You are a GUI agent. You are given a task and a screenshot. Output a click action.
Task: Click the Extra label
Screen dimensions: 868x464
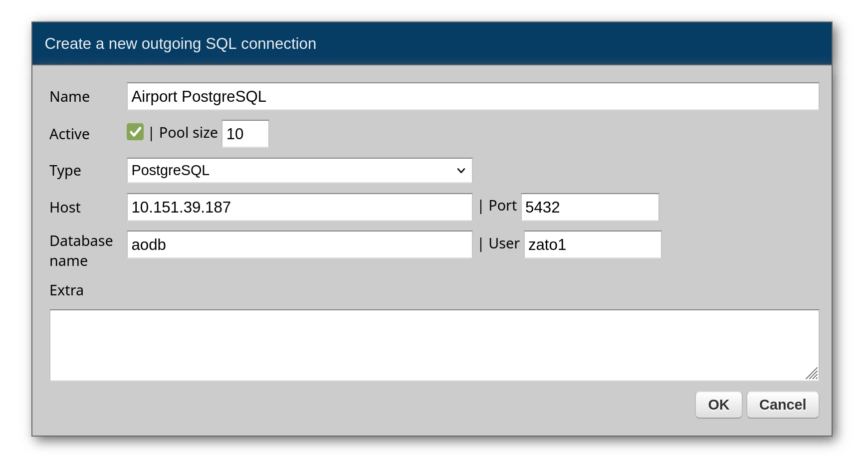(66, 290)
